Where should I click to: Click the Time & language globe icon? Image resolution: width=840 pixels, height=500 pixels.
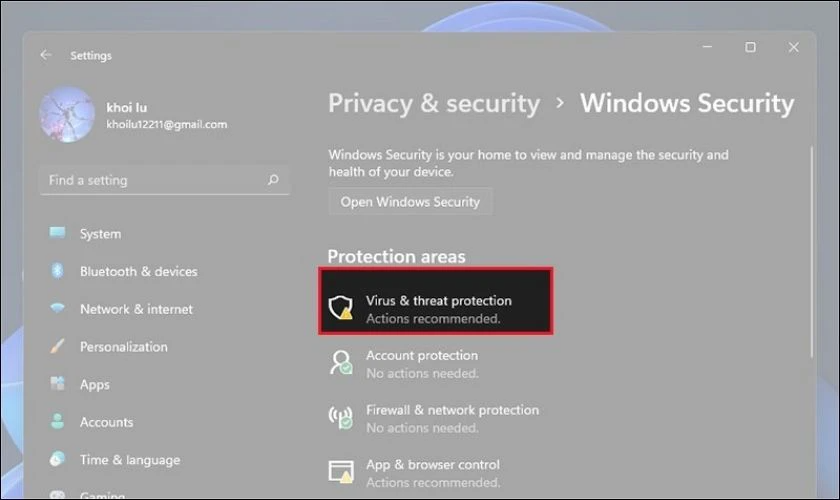coord(57,459)
